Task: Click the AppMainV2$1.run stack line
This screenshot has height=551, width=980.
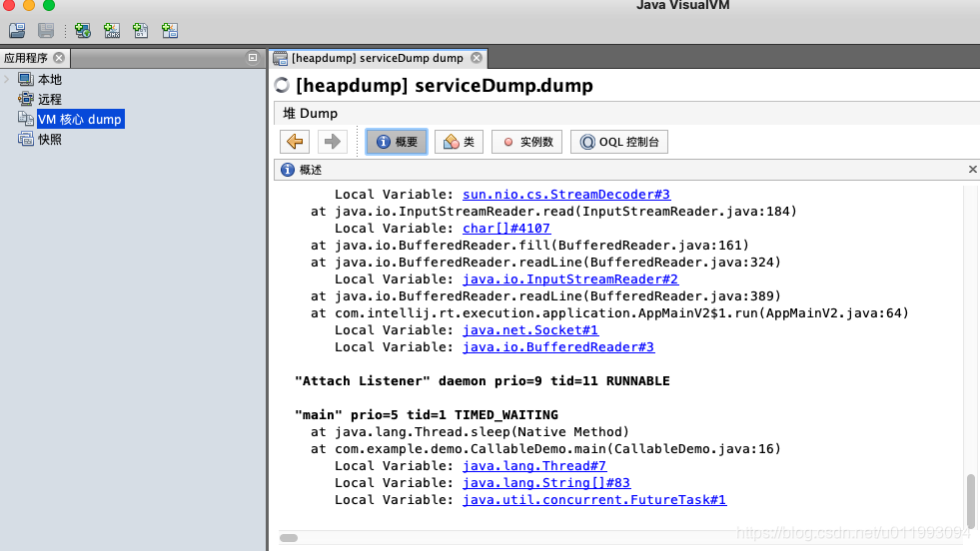Action: pos(609,313)
